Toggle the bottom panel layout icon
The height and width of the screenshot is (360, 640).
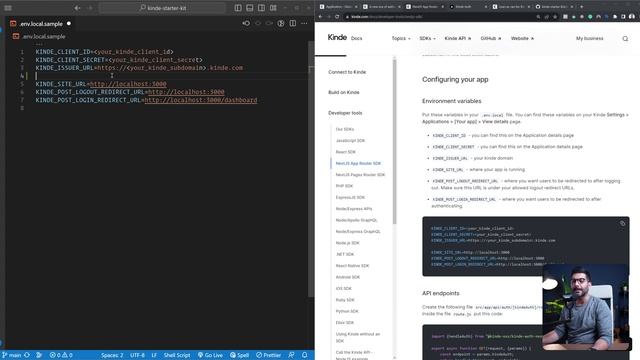[250, 8]
